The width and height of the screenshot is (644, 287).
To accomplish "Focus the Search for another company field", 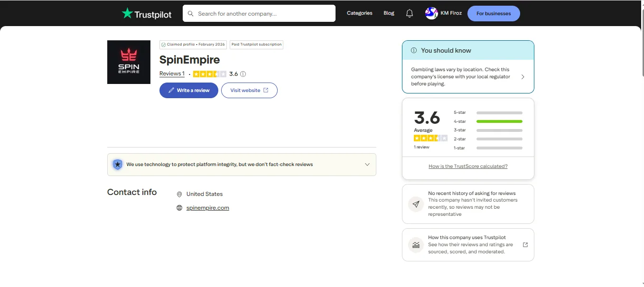I will click(259, 13).
